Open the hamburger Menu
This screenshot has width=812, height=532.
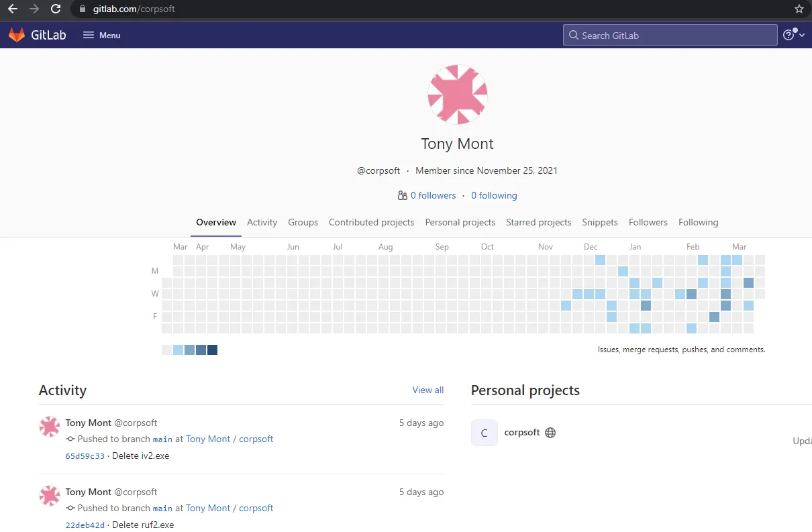point(101,35)
